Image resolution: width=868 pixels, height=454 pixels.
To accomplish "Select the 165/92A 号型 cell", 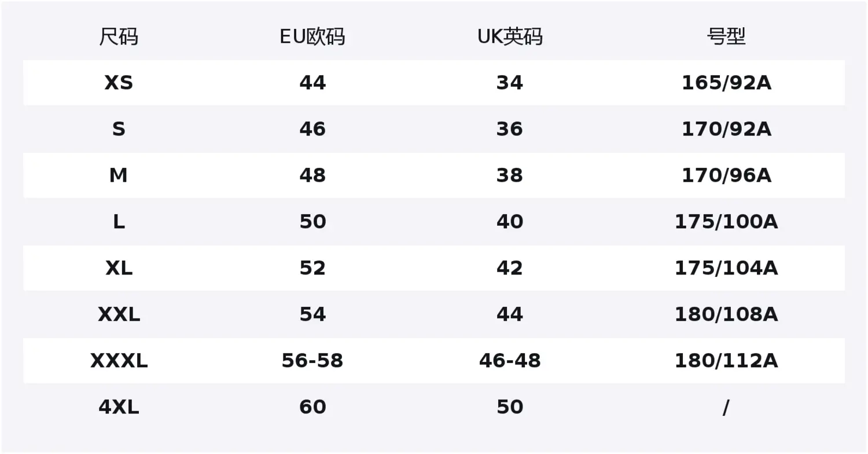I will (726, 83).
